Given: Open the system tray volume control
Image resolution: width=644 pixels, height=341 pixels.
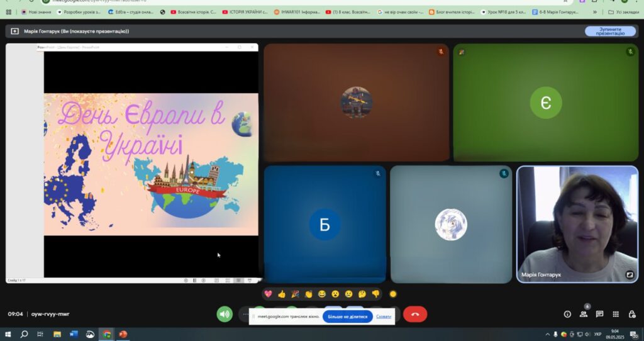Looking at the screenshot, I should (587, 335).
